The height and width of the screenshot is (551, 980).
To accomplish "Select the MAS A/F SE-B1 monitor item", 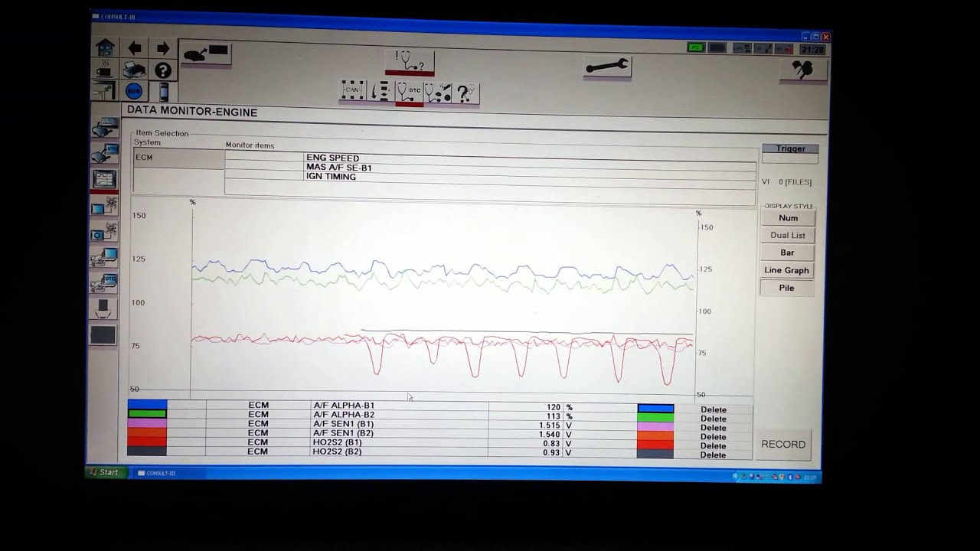I will pos(339,167).
